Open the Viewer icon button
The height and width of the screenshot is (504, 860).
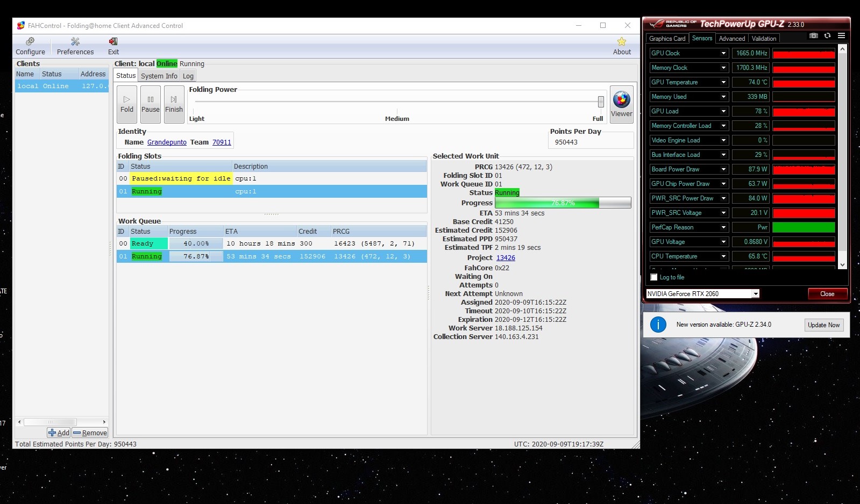click(x=621, y=104)
